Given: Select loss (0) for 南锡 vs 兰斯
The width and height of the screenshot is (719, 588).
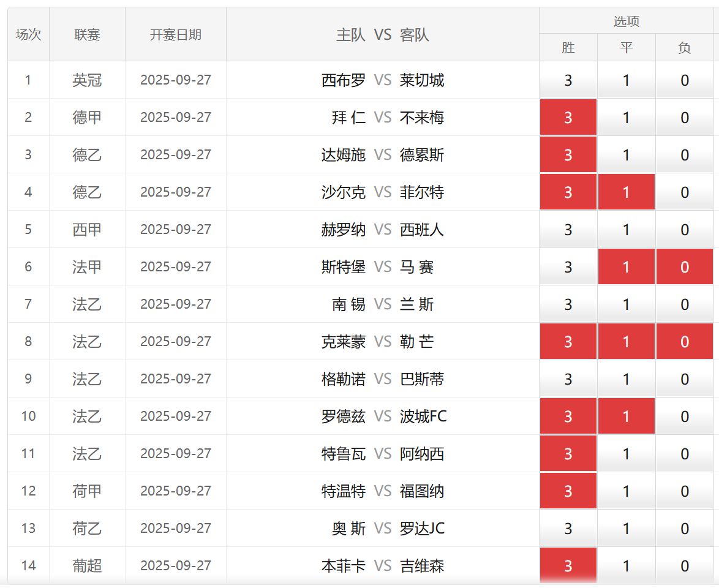Looking at the screenshot, I should (x=684, y=304).
